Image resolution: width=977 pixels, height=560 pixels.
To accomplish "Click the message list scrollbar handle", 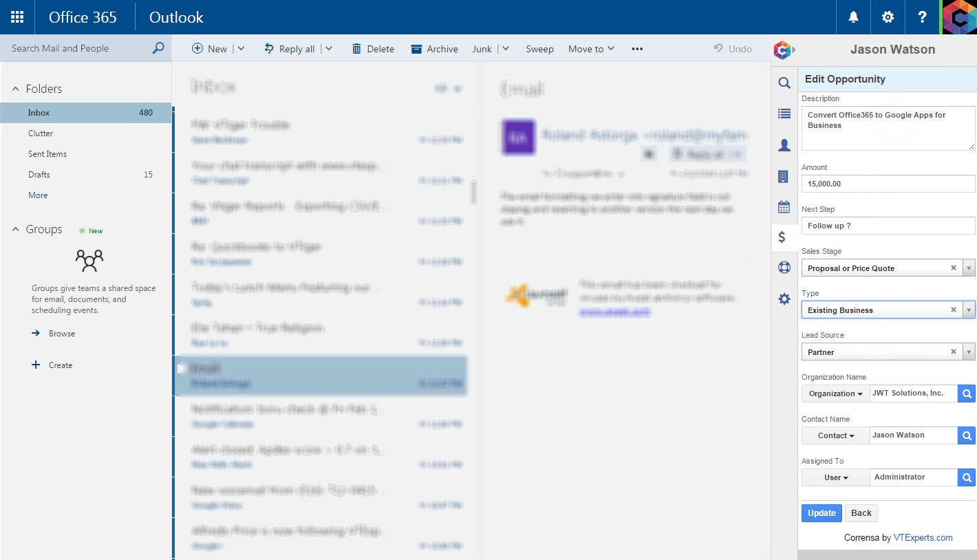I will [473, 192].
